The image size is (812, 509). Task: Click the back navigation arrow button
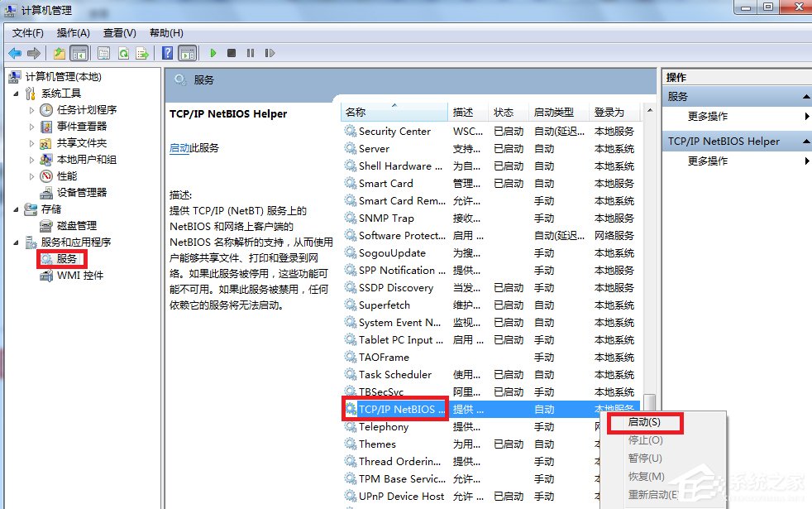[x=15, y=52]
